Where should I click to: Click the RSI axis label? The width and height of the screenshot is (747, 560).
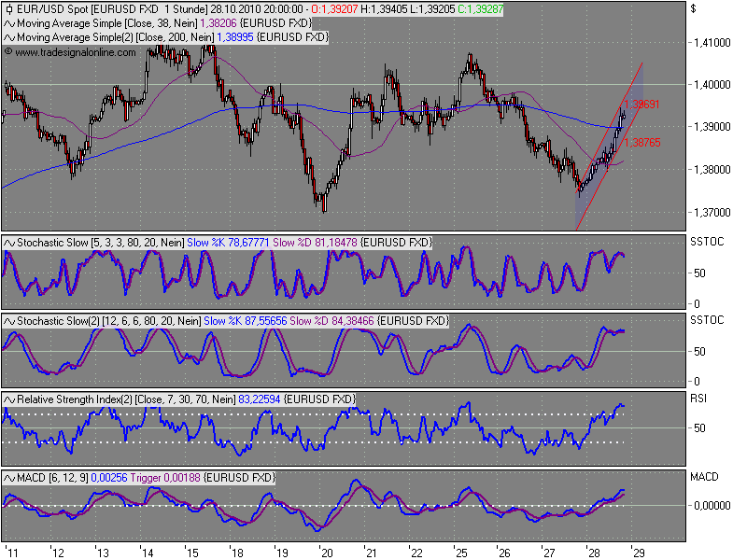698,399
